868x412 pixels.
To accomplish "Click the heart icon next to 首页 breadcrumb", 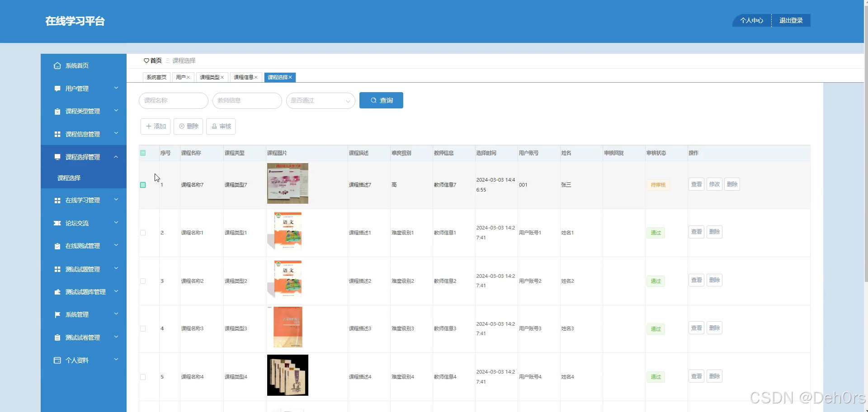I will point(146,61).
